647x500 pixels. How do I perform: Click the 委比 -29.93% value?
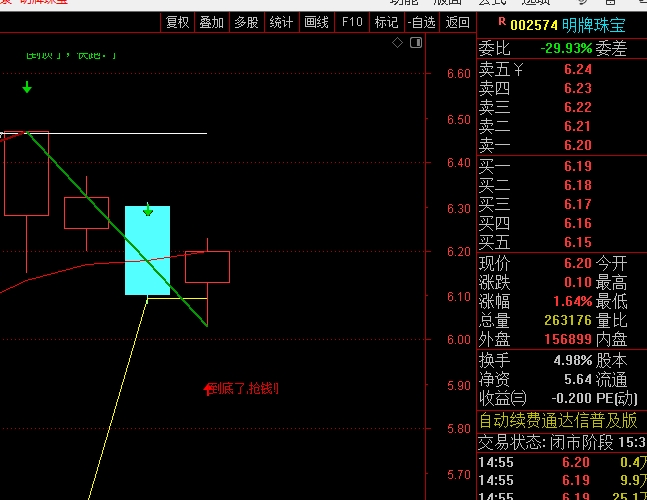coord(566,48)
